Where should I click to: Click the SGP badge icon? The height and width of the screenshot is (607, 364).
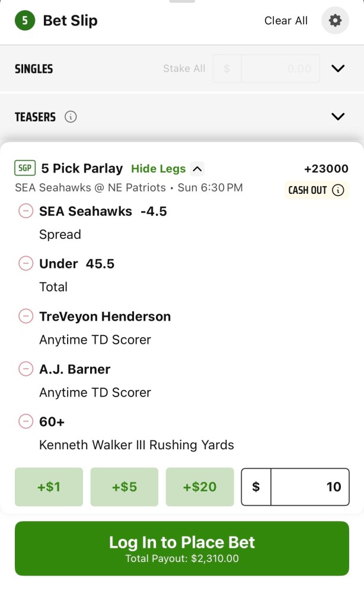click(x=25, y=168)
